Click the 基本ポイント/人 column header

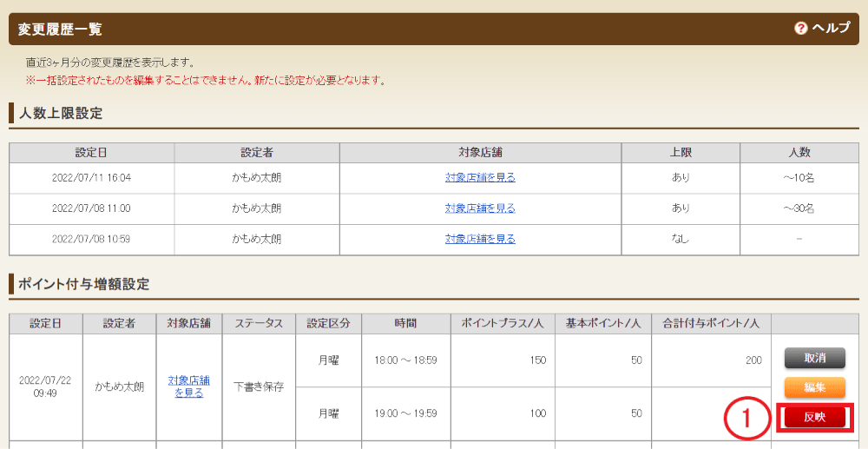pyautogui.click(x=603, y=324)
